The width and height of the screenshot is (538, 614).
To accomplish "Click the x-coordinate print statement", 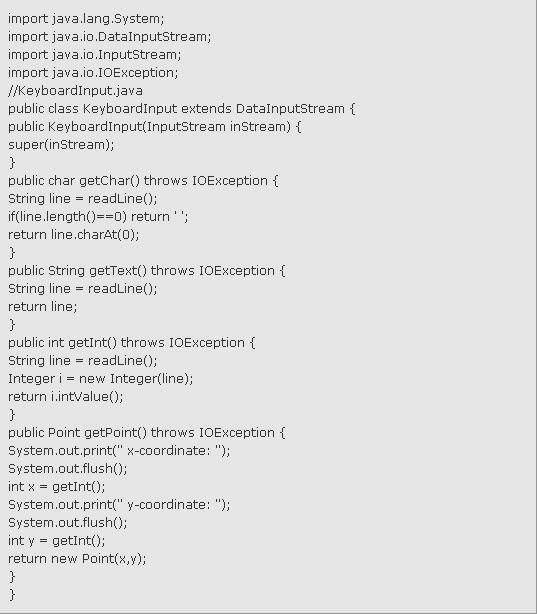I will click(x=119, y=451).
